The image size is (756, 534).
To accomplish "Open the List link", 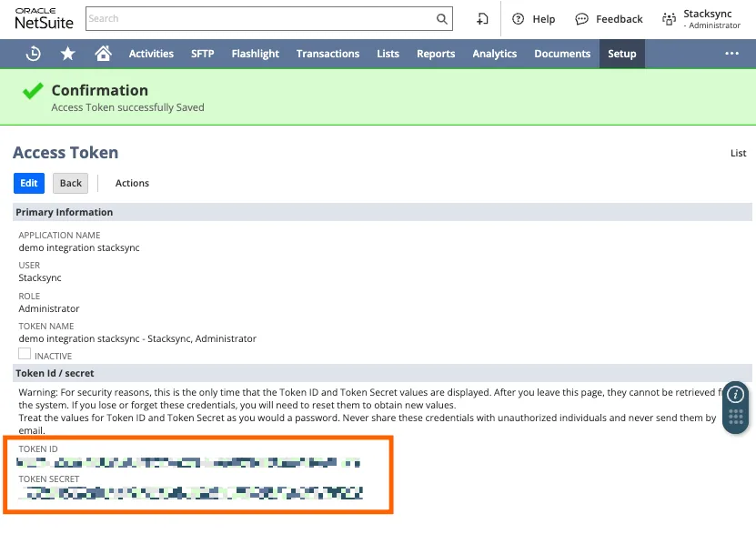I will tap(738, 153).
